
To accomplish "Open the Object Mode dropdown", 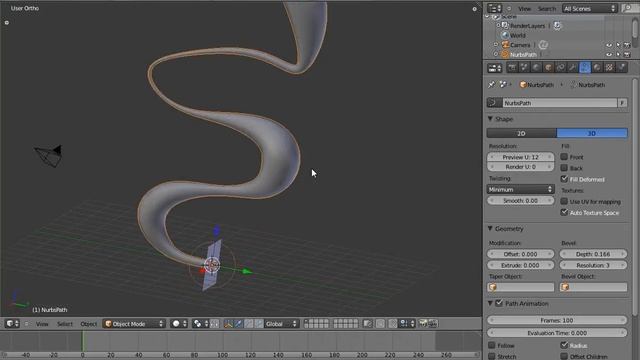I will pyautogui.click(x=134, y=324).
